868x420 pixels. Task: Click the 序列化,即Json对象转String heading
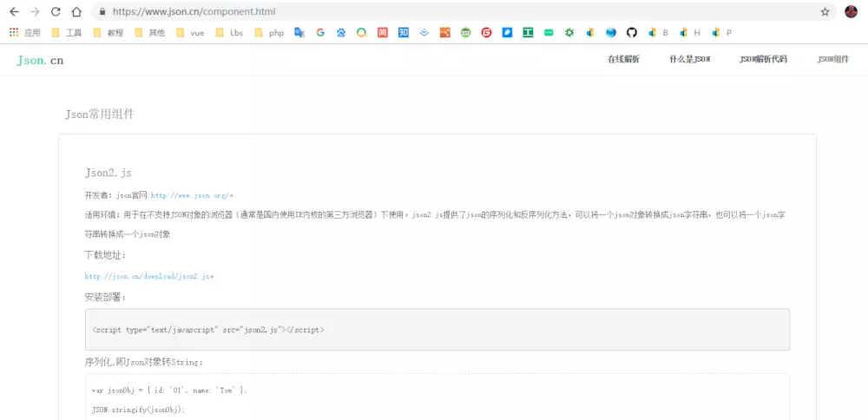pyautogui.click(x=144, y=363)
